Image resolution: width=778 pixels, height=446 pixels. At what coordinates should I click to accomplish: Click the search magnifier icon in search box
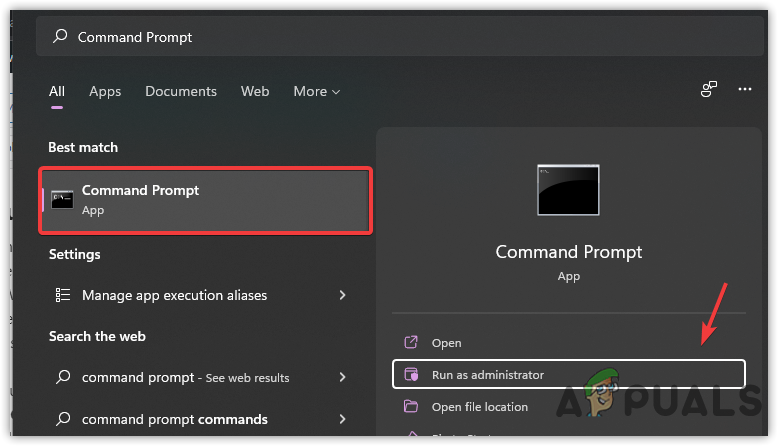tap(60, 37)
